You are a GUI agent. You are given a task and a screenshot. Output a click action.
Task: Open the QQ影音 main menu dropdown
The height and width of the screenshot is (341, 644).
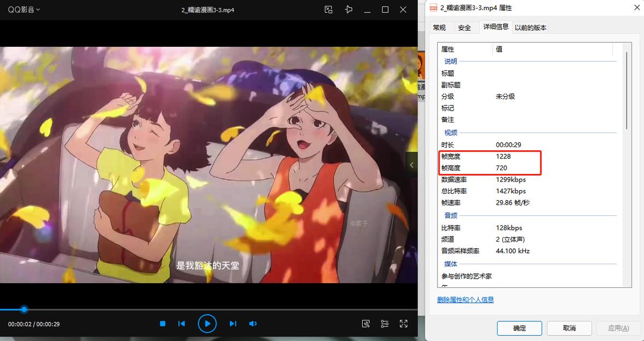(x=24, y=9)
